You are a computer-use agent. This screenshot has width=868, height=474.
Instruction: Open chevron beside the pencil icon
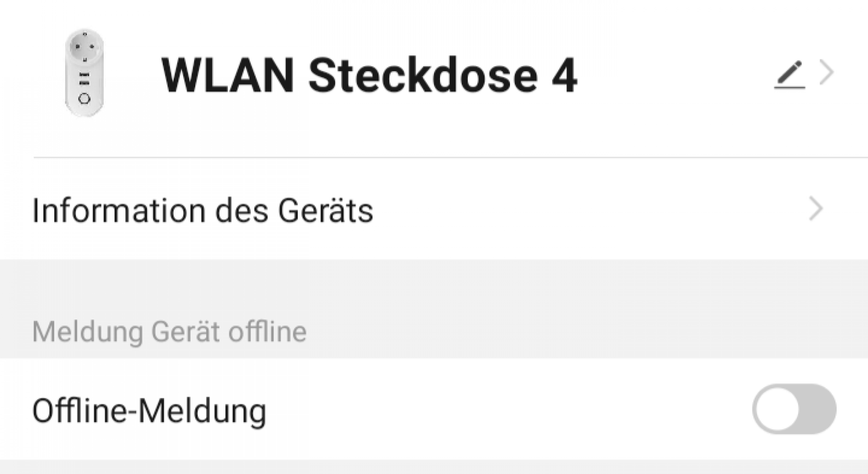tap(826, 72)
